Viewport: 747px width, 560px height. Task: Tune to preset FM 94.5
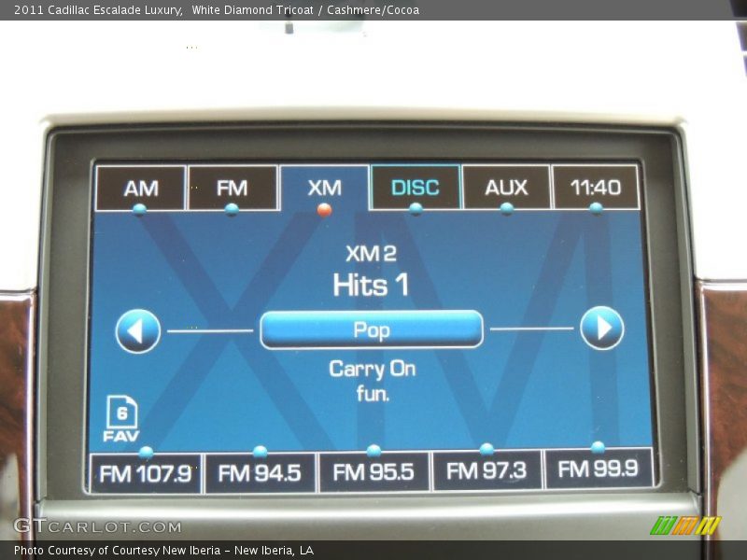[260, 473]
